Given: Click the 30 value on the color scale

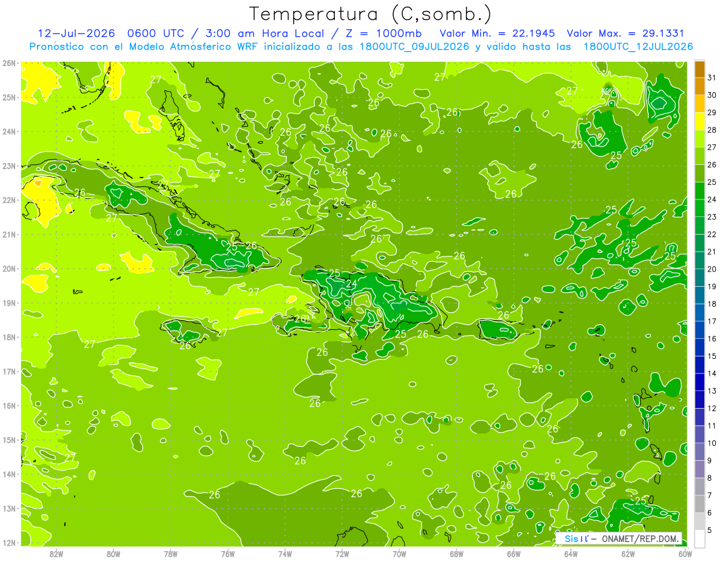Looking at the screenshot, I should coord(712,95).
